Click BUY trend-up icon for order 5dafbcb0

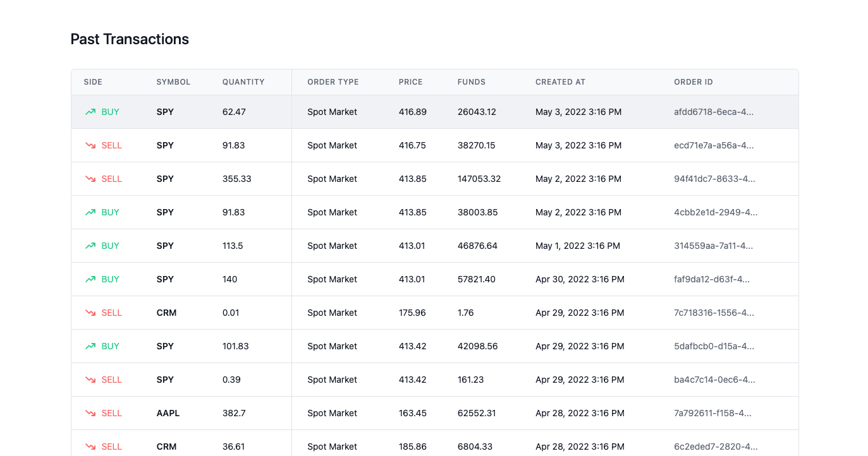[90, 346]
